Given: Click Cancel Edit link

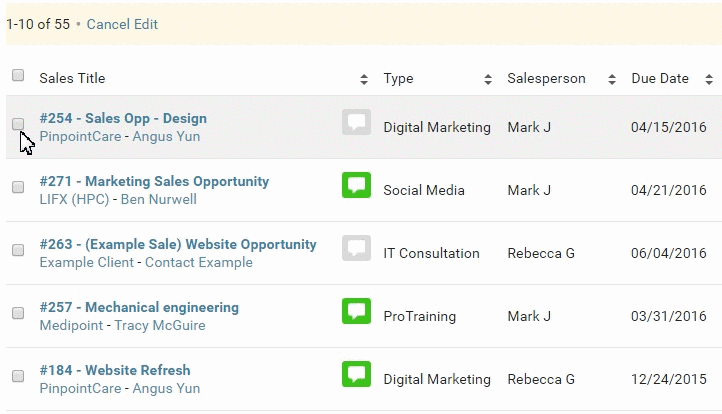Looking at the screenshot, I should coord(122,24).
